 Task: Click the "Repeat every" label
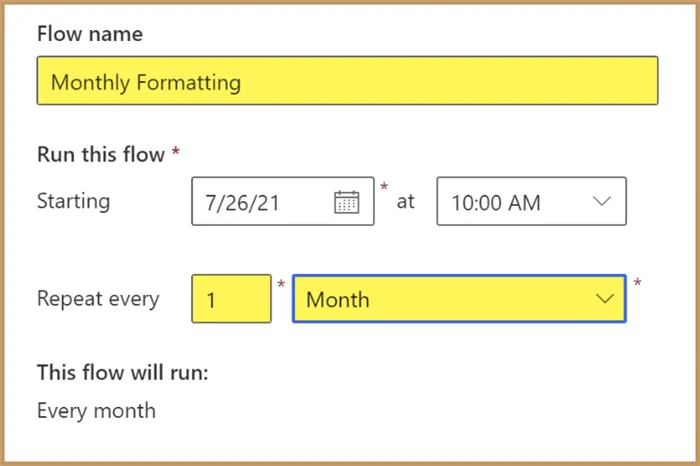click(98, 299)
